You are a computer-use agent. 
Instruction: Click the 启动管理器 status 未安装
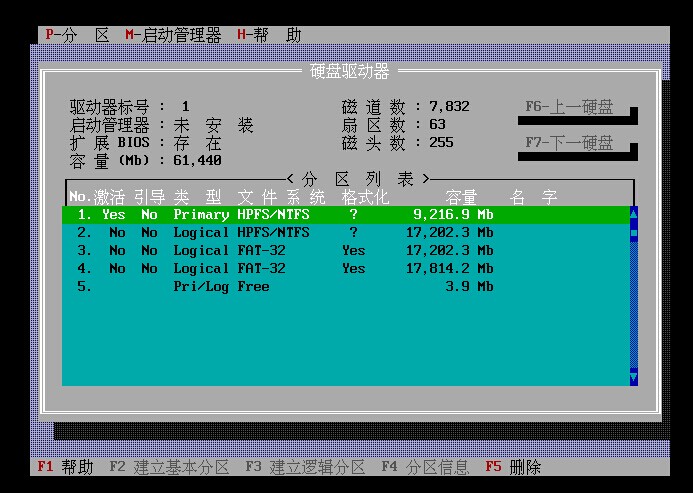tap(213, 125)
